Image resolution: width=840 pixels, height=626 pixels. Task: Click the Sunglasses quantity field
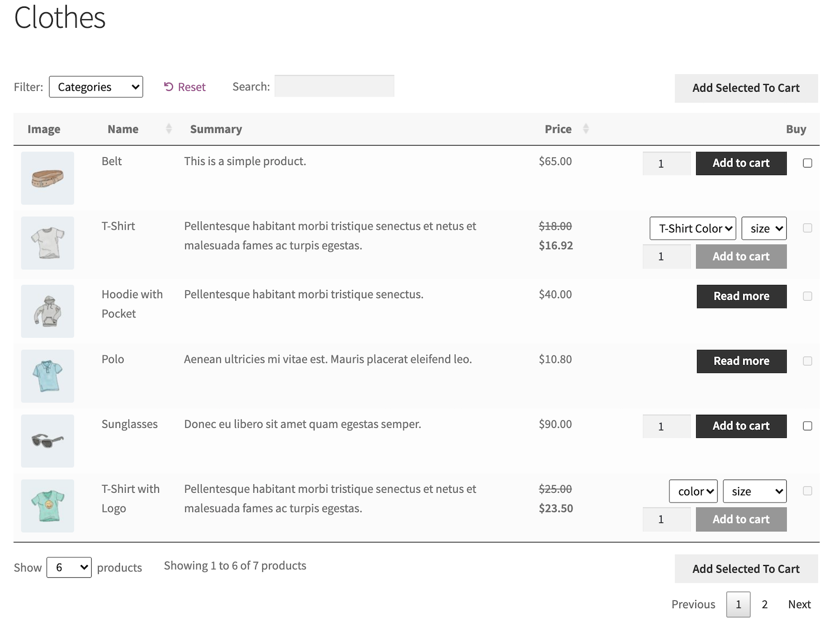666,426
